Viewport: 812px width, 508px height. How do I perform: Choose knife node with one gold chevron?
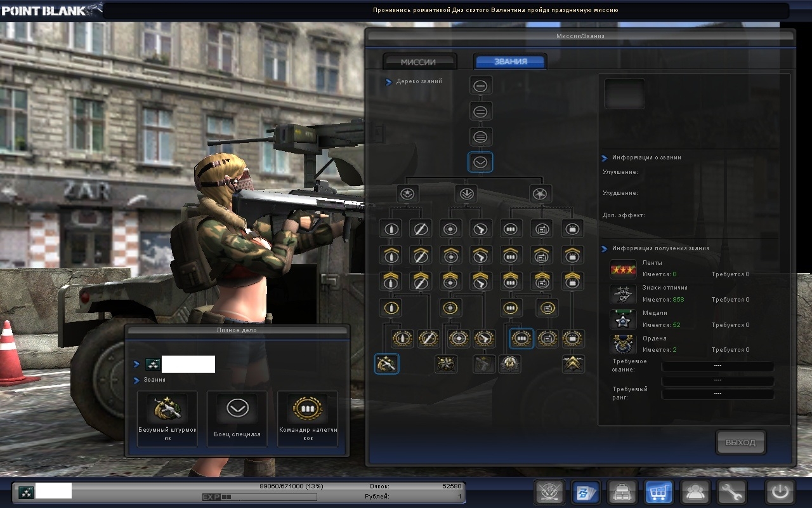point(420,255)
